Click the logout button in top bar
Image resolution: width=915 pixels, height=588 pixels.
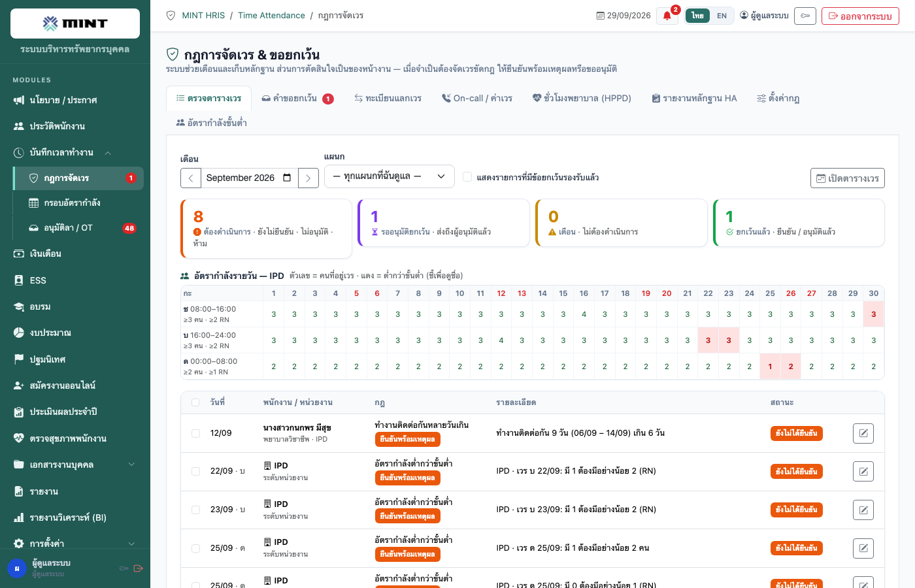point(860,16)
